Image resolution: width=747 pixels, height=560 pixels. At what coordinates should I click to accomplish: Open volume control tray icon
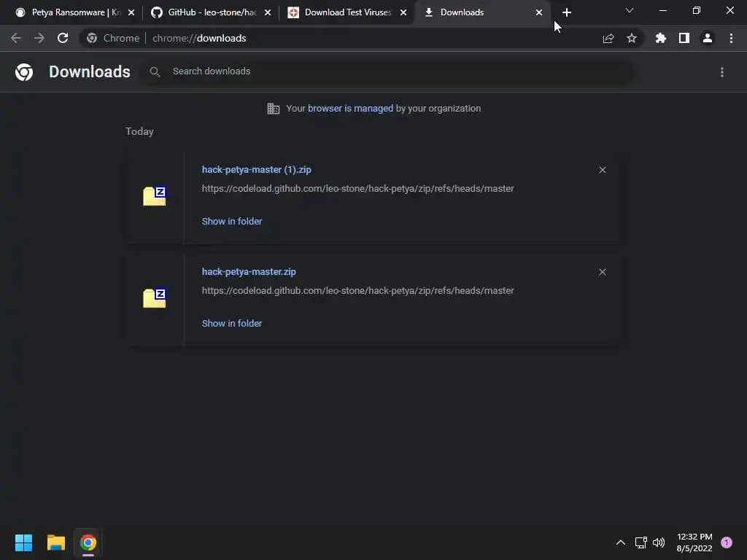[659, 542]
